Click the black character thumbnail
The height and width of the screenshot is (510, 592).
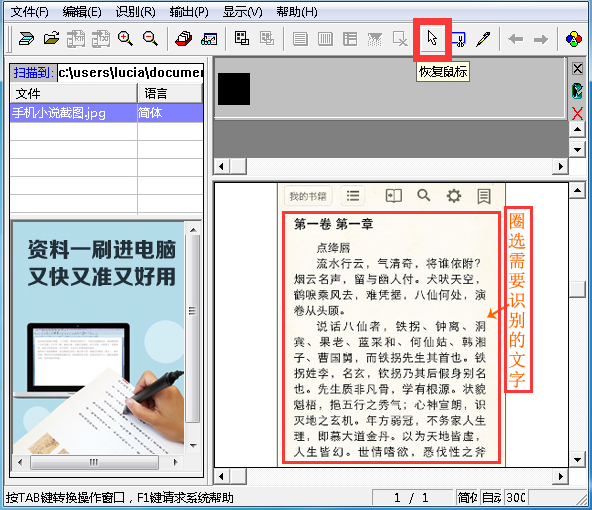[234, 89]
